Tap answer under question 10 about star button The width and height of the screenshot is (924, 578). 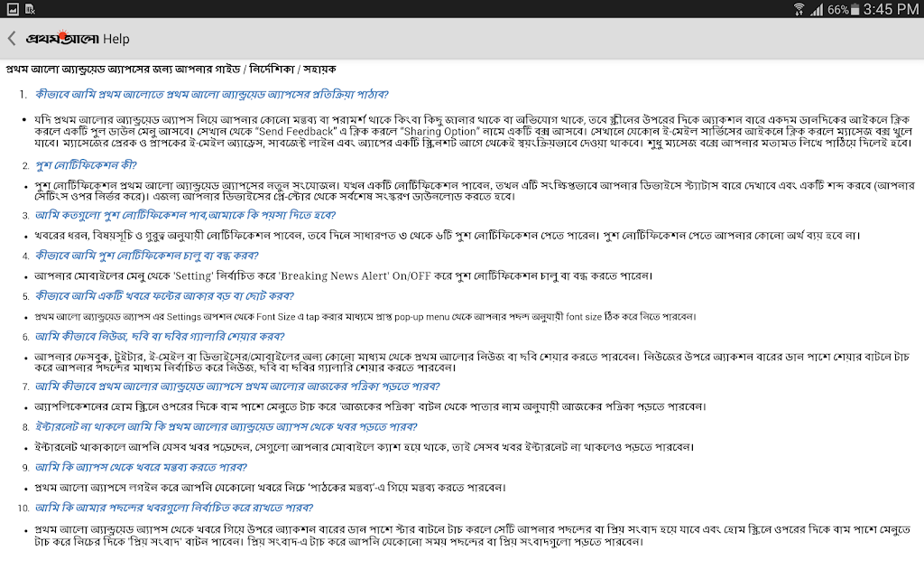coord(472,536)
